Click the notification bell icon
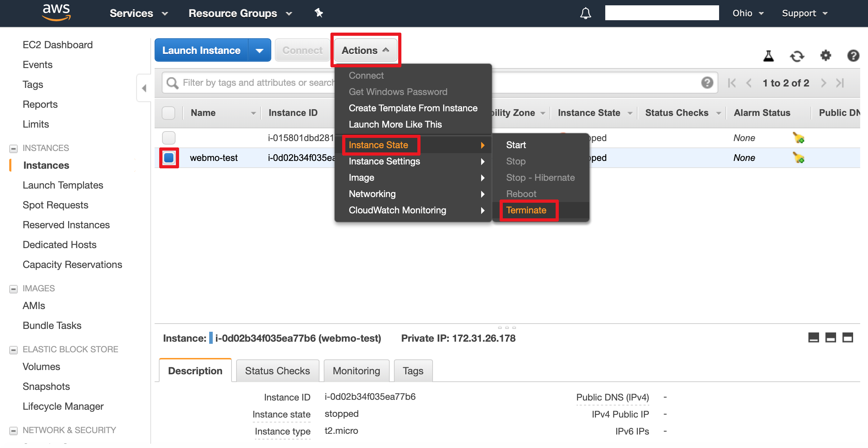The height and width of the screenshot is (448, 868). click(585, 13)
